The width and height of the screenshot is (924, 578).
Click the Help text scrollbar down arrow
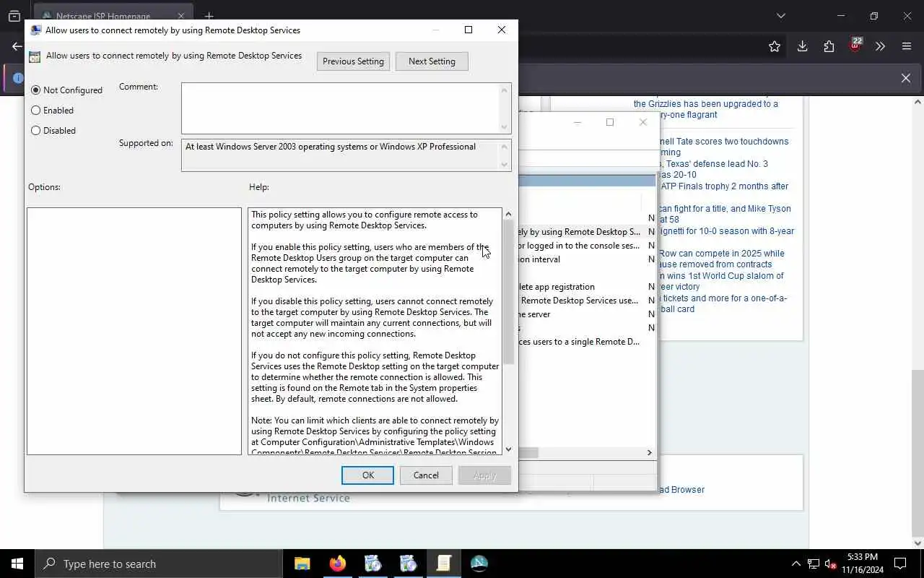(x=508, y=449)
